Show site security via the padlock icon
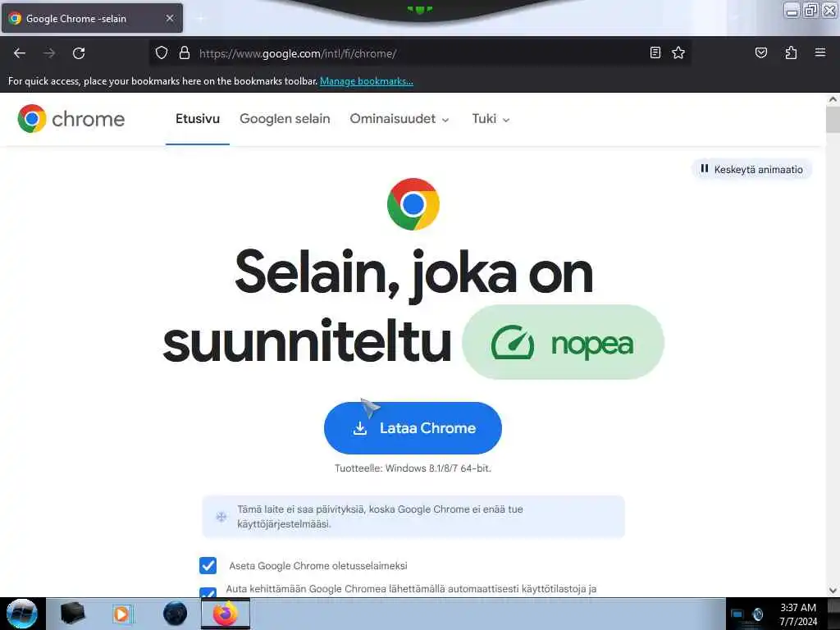 coord(185,52)
